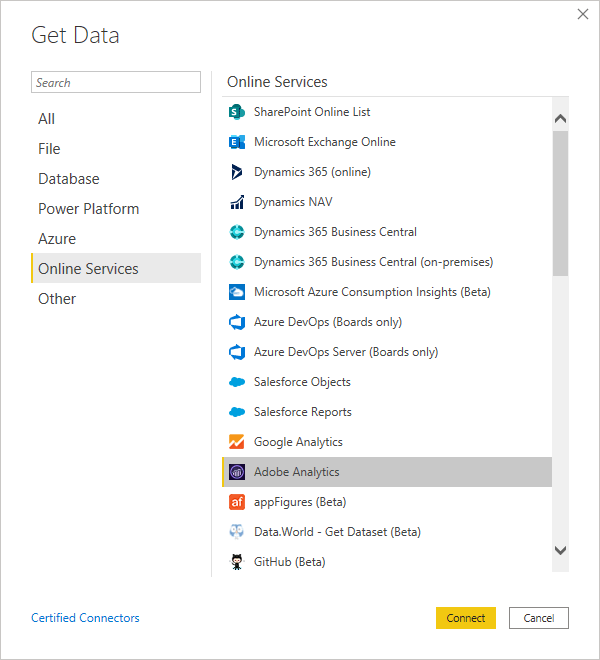The height and width of the screenshot is (660, 600).
Task: Click the Dynamics NAV chart icon
Action: tap(237, 202)
